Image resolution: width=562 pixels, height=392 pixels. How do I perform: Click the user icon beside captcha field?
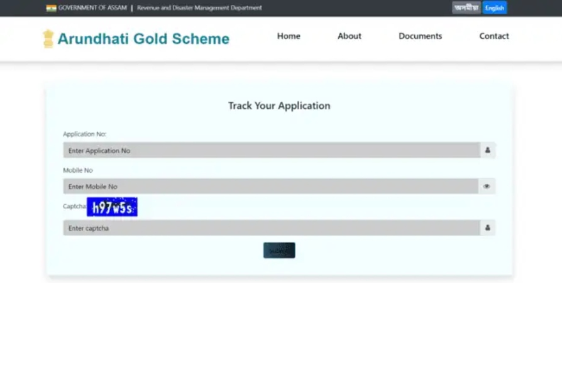[x=487, y=228]
